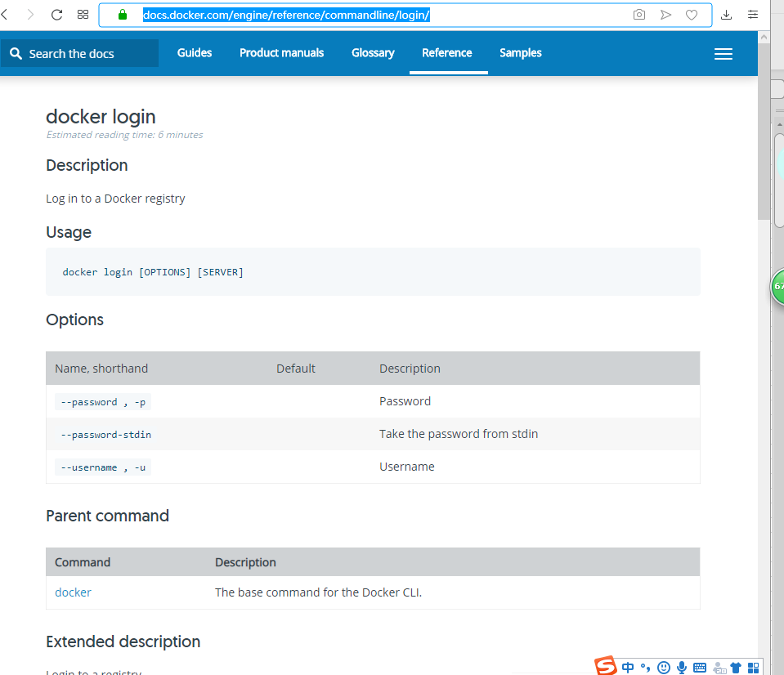Open Sogou skin shirt icon
The width and height of the screenshot is (784, 675).
pos(736,668)
